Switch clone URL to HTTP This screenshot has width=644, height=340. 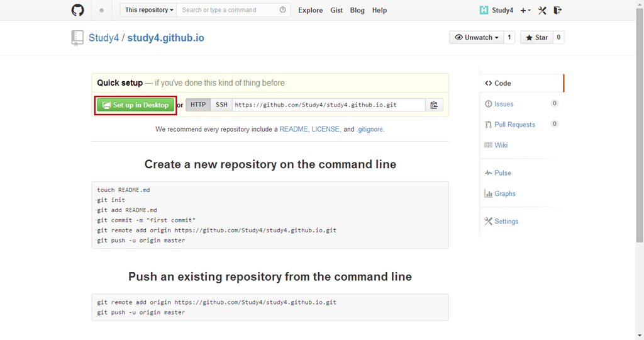tap(198, 105)
